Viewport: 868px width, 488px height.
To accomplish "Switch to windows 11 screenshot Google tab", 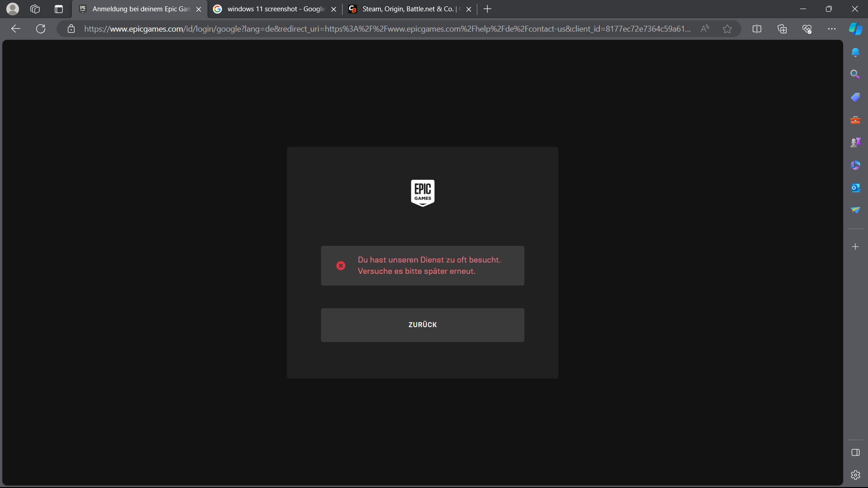I will 276,9.
